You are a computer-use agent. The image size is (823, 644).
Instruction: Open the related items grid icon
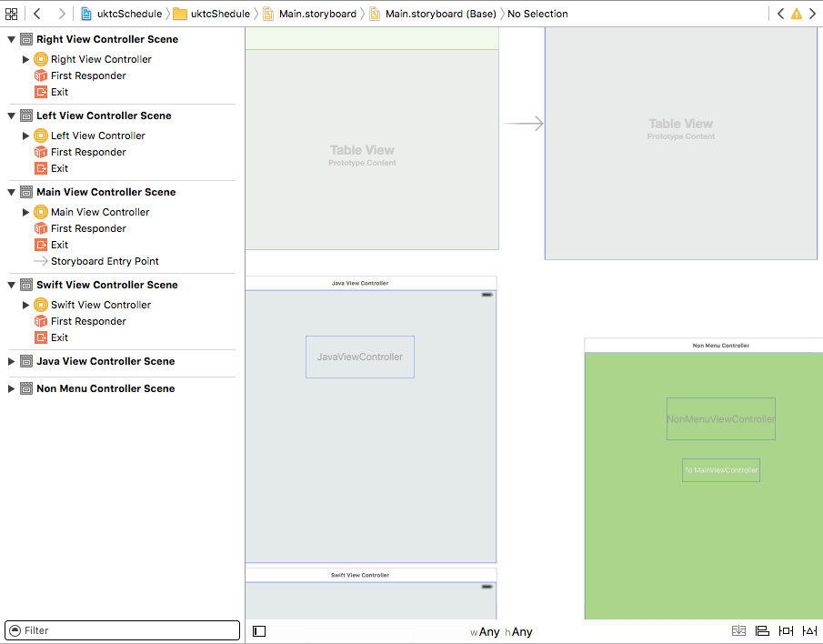tap(11, 14)
